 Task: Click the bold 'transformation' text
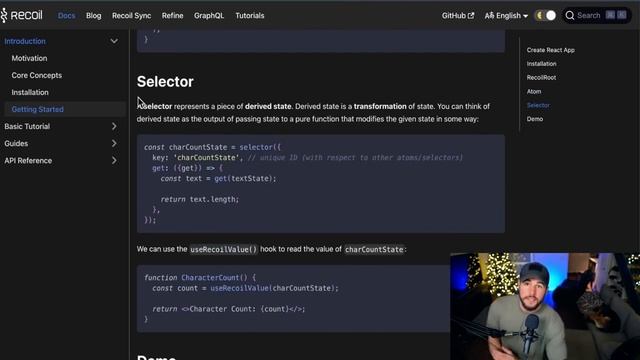(380, 107)
